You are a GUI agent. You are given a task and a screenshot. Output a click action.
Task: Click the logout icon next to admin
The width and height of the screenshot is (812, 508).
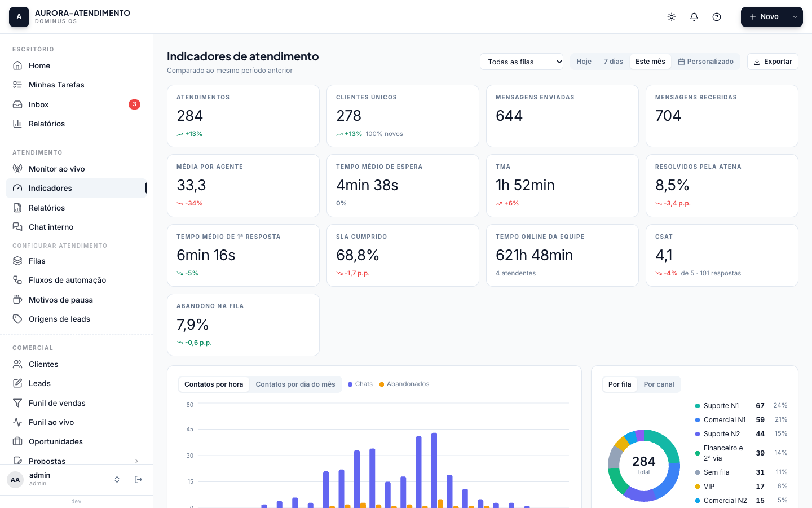pos(138,479)
